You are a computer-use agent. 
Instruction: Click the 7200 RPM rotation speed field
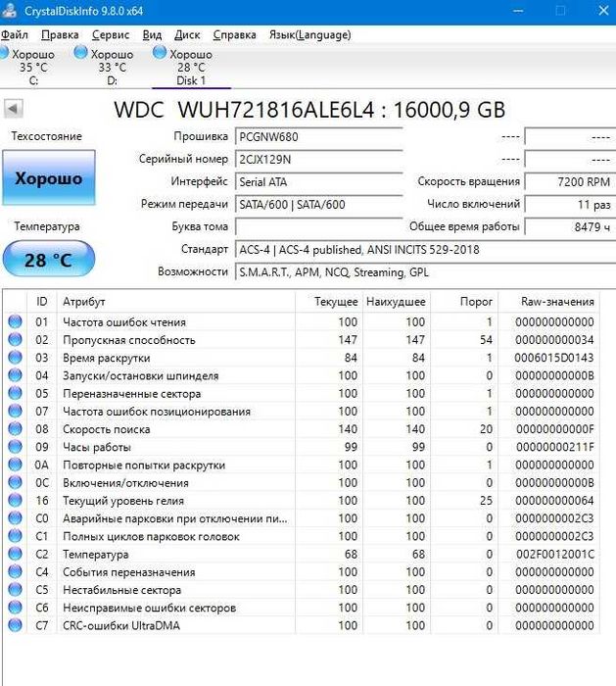click(x=570, y=182)
